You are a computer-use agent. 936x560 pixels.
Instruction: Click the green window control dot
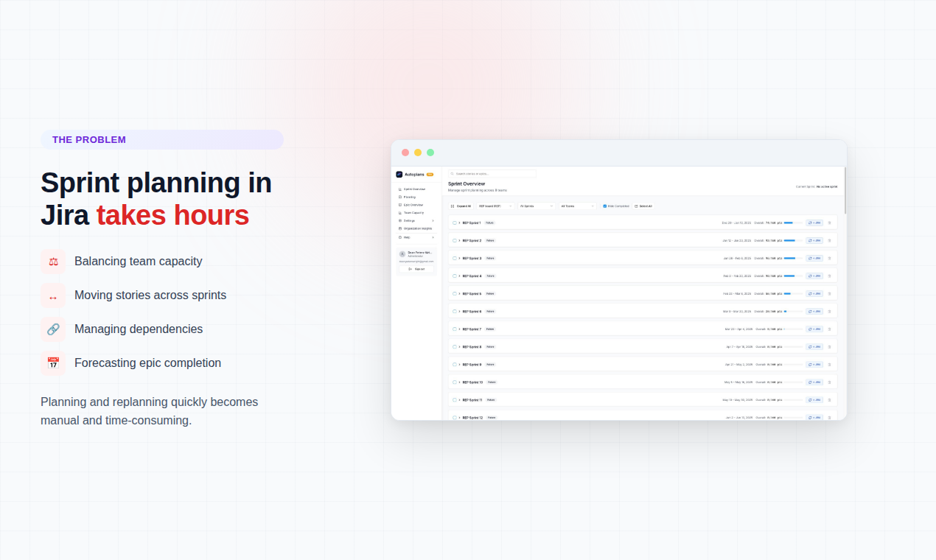[x=430, y=153]
